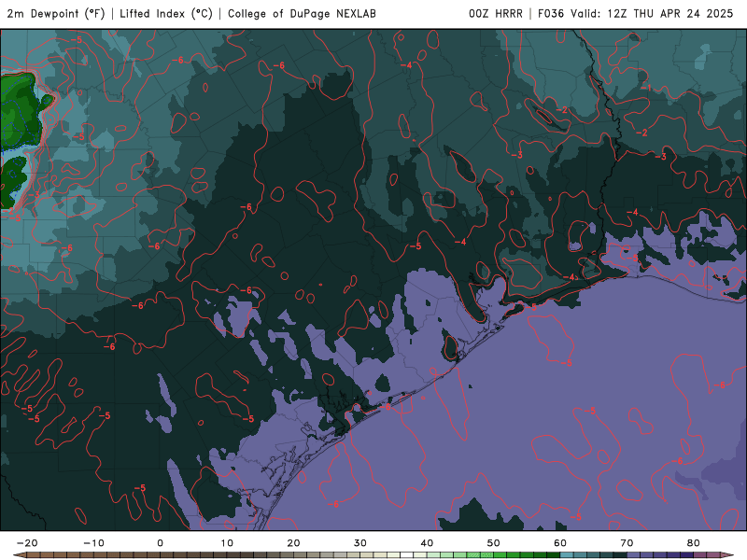747x560 pixels.
Task: Click the "20" colorbar scale label
Action: pyautogui.click(x=293, y=543)
